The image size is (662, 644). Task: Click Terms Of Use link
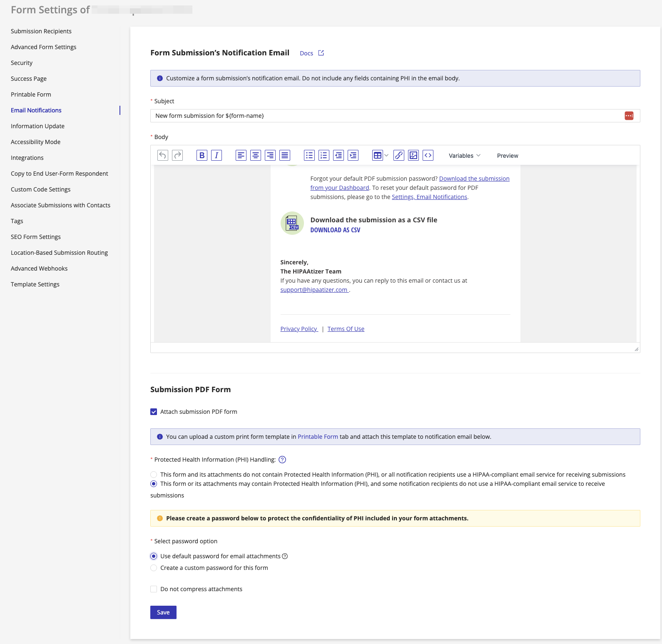(346, 329)
